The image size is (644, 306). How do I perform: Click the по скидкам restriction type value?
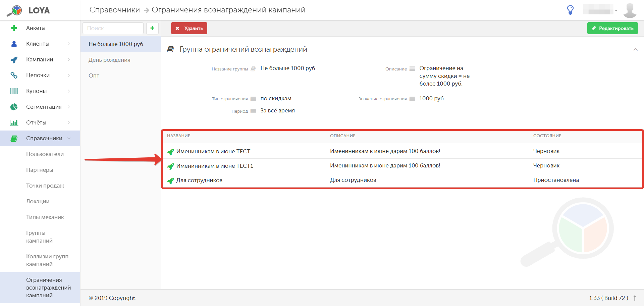[276, 98]
